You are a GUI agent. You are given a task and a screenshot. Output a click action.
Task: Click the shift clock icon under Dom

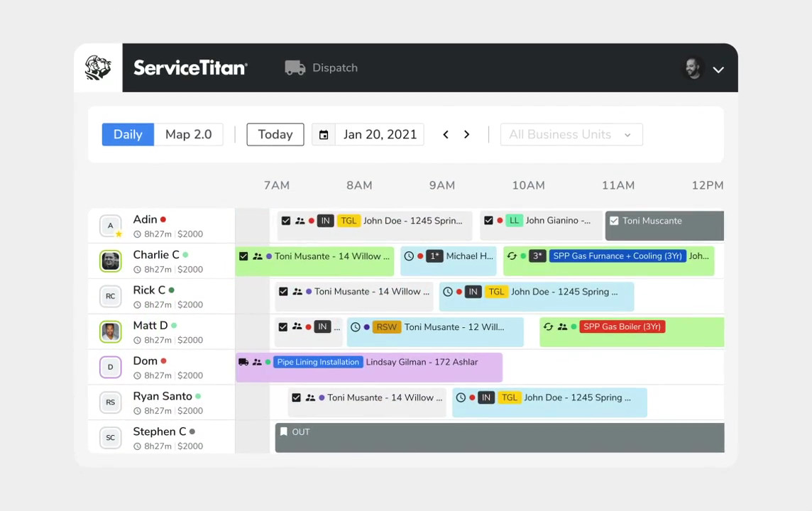(137, 375)
